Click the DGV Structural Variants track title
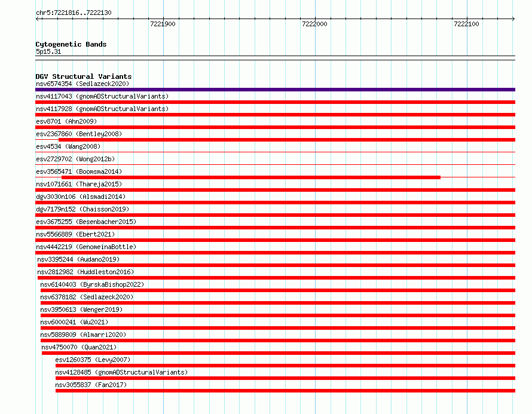 pos(84,76)
